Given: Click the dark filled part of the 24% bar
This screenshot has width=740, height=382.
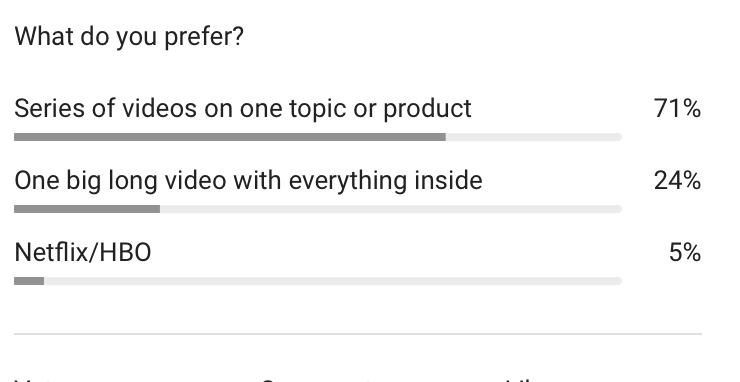Looking at the screenshot, I should 87,209.
